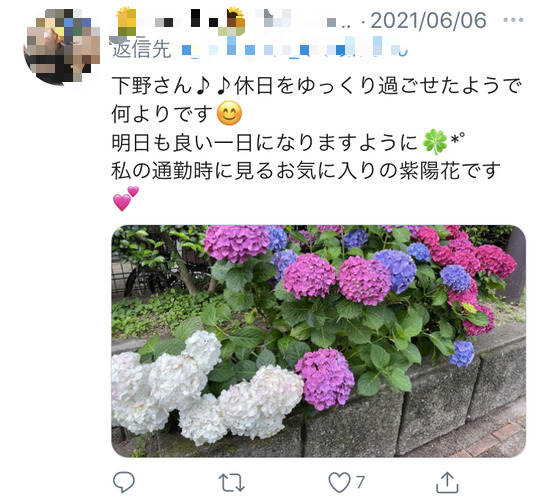Click the 2021/06/06 tweet date

[x=428, y=20]
